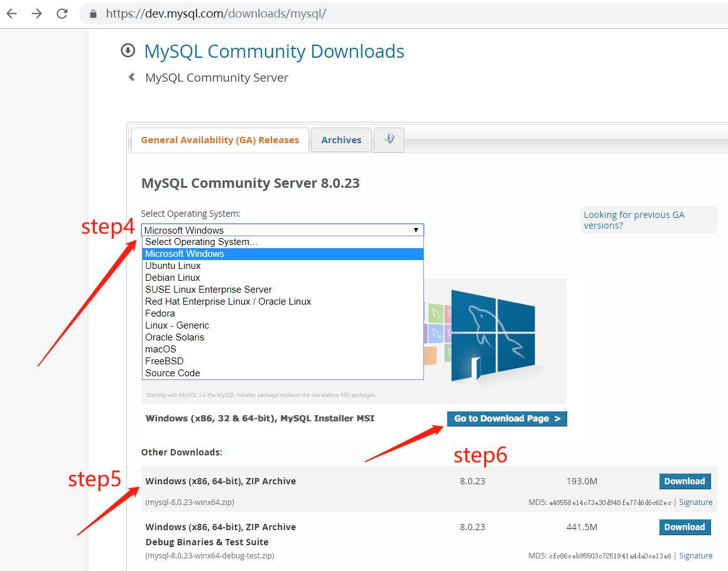The height and width of the screenshot is (571, 728).
Task: Select SUSE Linux Enterprise Server option
Action: tap(283, 290)
